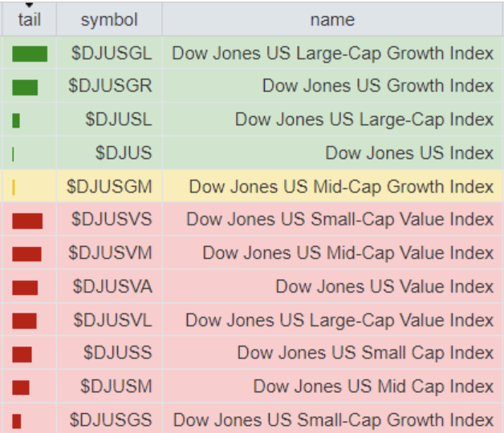504x433 pixels.
Task: Select the $DJUSVA symbol
Action: (112, 286)
